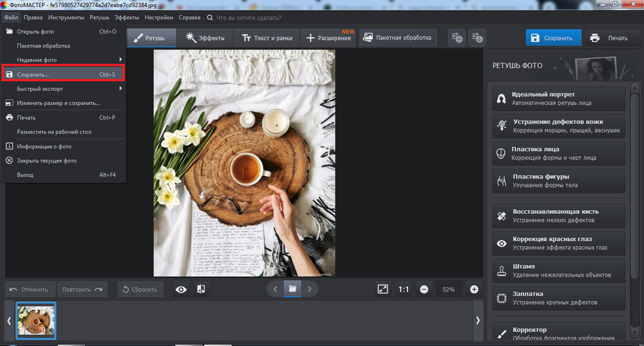Open the Red-eye correction tool
Image resolution: width=644 pixels, height=346 pixels.
pos(557,243)
